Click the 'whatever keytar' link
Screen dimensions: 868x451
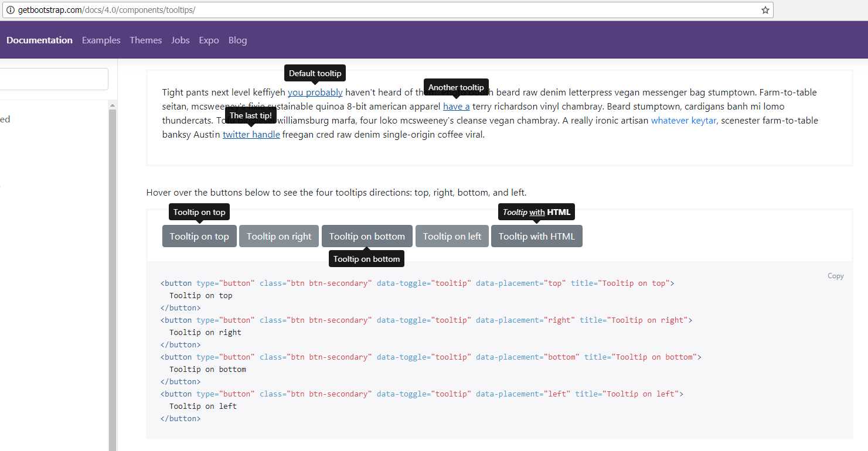pyautogui.click(x=683, y=120)
